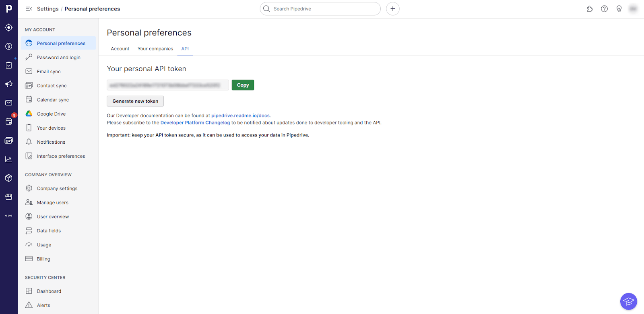Select the API tab

click(x=185, y=49)
